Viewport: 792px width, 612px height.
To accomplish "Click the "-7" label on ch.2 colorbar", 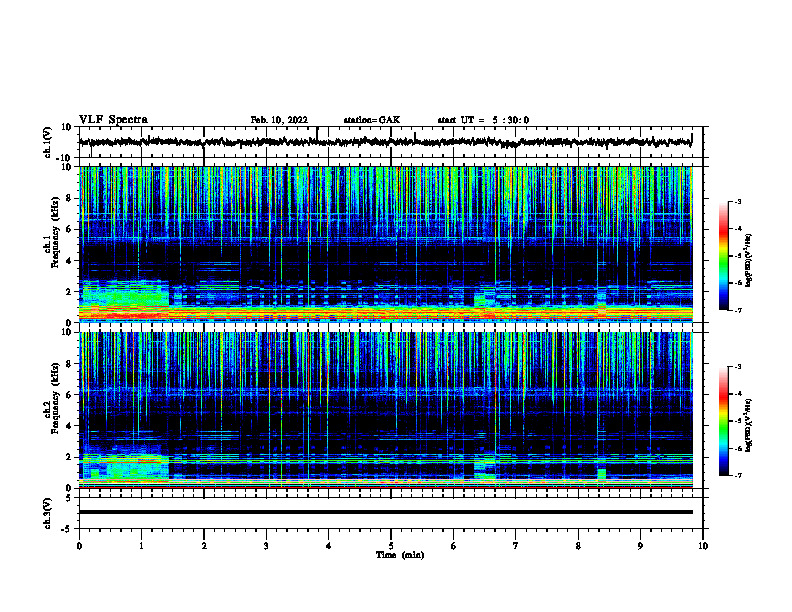I will pyautogui.click(x=738, y=475).
